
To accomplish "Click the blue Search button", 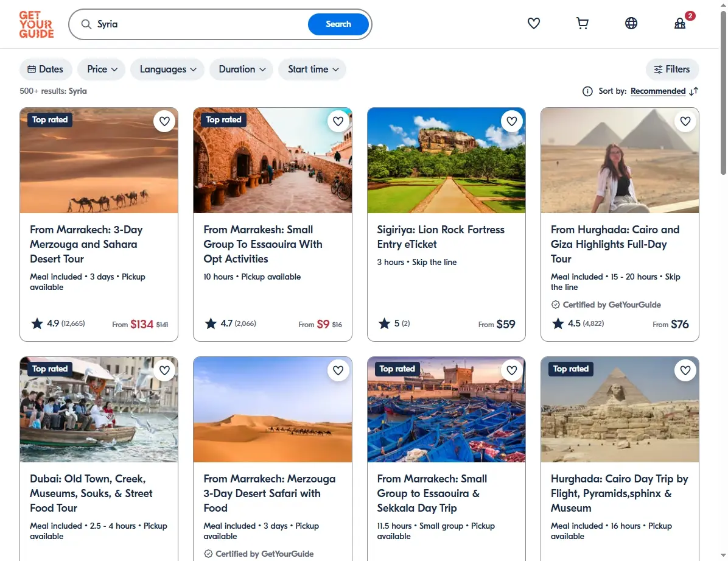I will pos(338,24).
